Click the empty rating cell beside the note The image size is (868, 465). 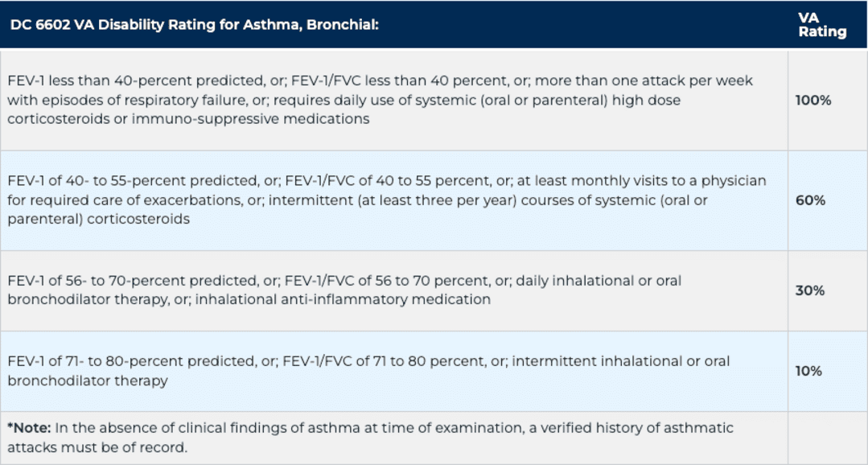(x=828, y=438)
